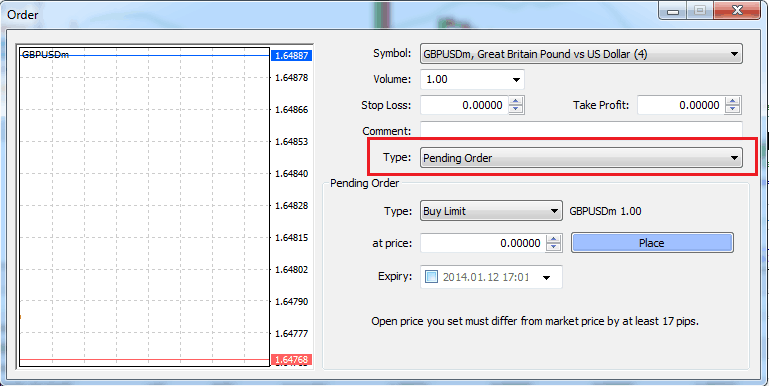Click the at price input field

pos(483,243)
